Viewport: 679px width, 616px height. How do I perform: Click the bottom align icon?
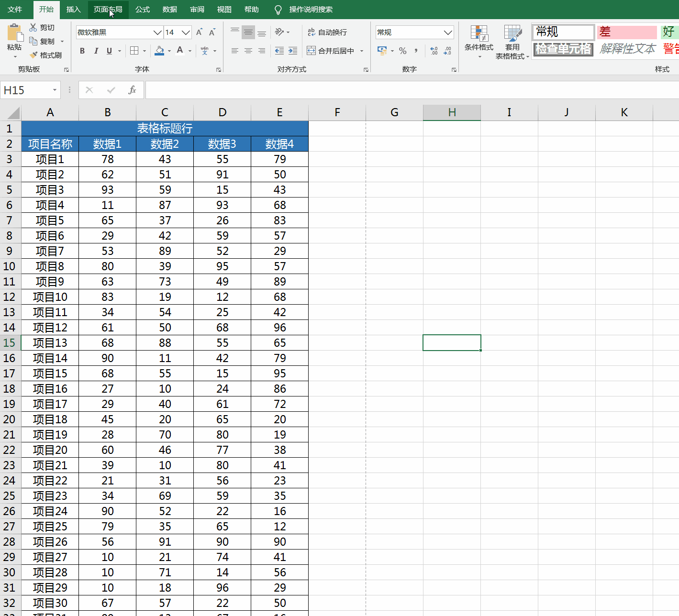pyautogui.click(x=262, y=33)
